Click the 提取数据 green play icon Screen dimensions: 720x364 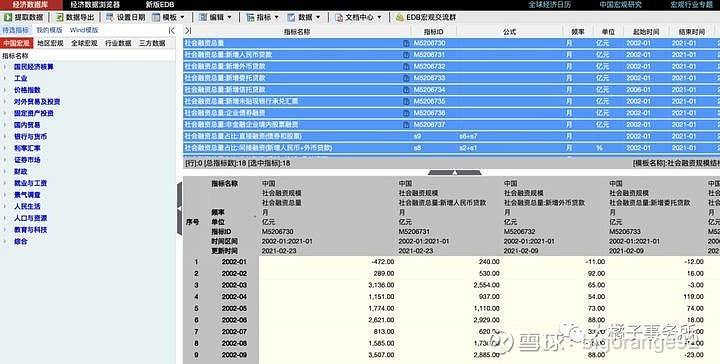pos(8,17)
